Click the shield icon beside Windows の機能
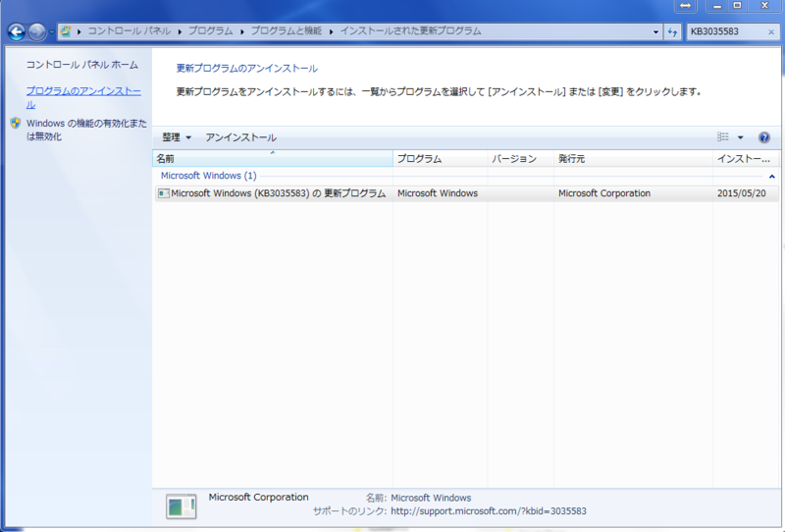 [x=16, y=124]
